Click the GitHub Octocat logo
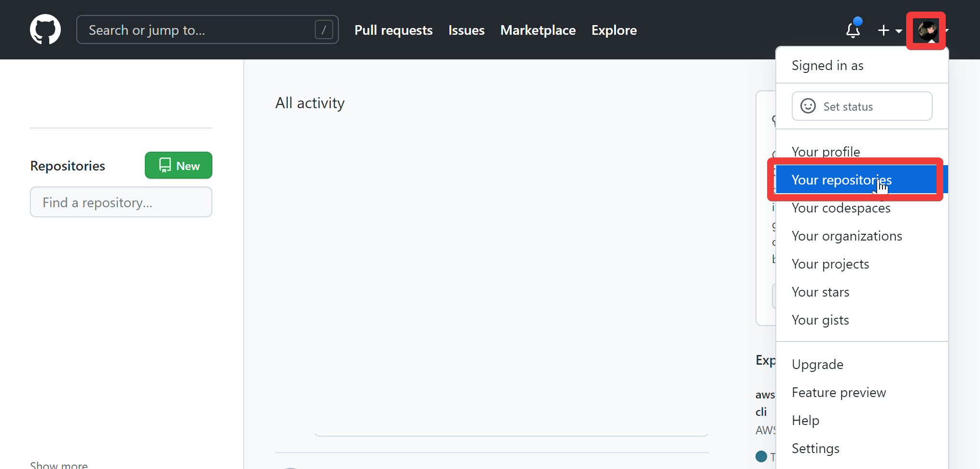 (45, 29)
